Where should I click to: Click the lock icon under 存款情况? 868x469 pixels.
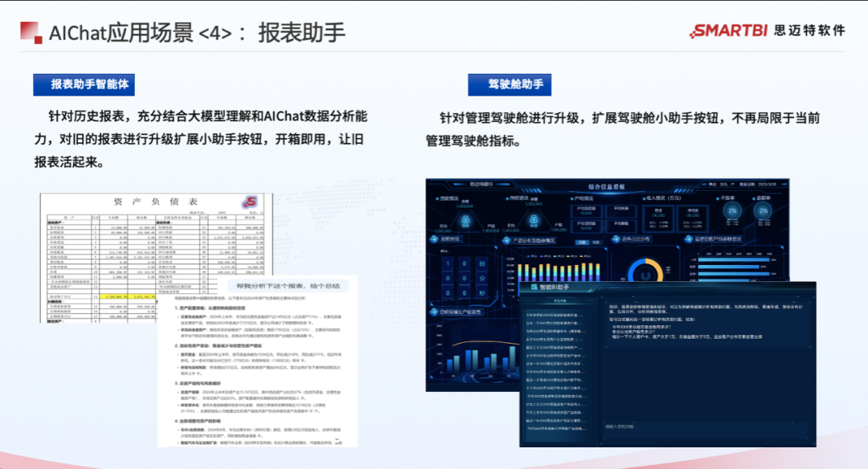[x=534, y=221]
